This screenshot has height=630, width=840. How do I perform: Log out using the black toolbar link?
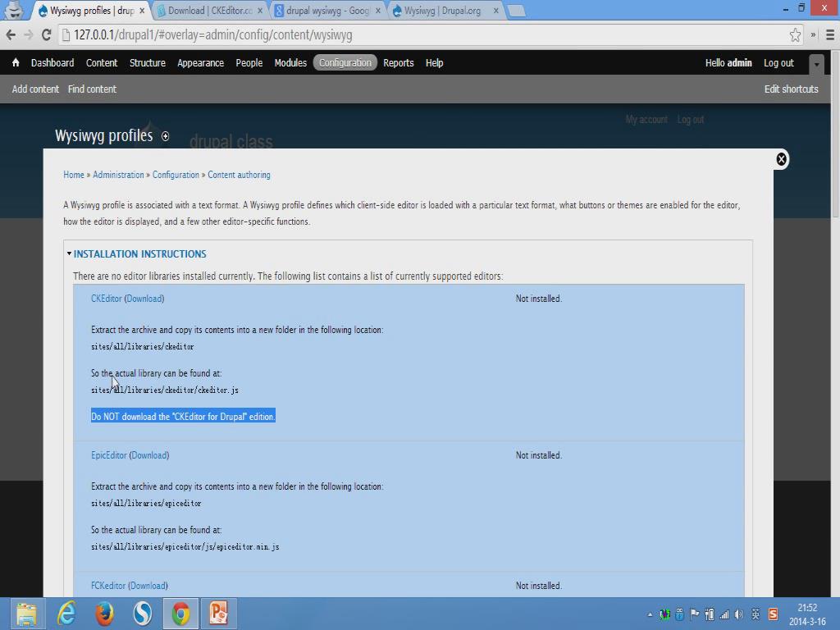tap(778, 62)
